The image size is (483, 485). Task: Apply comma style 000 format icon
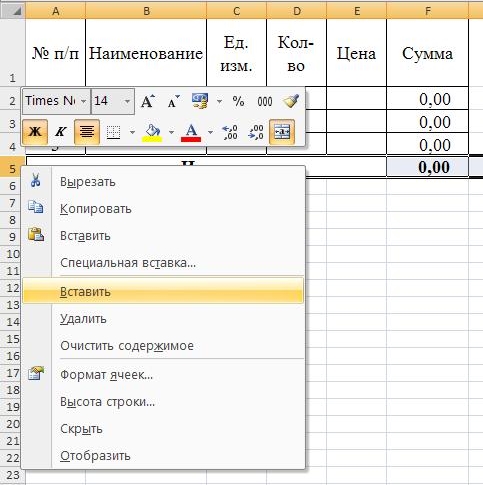coord(265,101)
